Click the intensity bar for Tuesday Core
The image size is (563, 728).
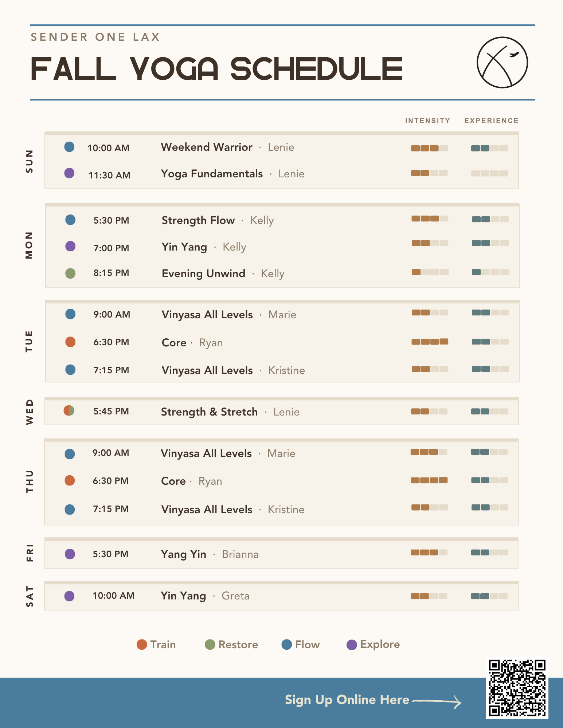430,342
